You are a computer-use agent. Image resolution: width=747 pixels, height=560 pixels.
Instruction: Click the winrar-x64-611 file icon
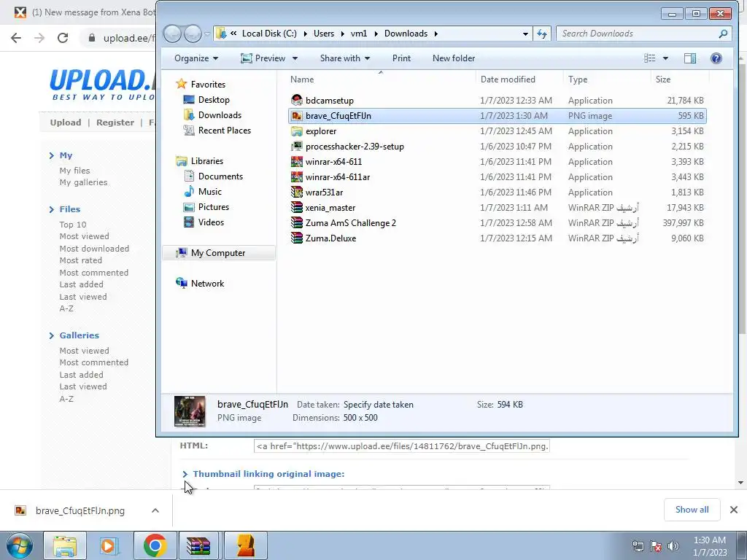(x=297, y=161)
